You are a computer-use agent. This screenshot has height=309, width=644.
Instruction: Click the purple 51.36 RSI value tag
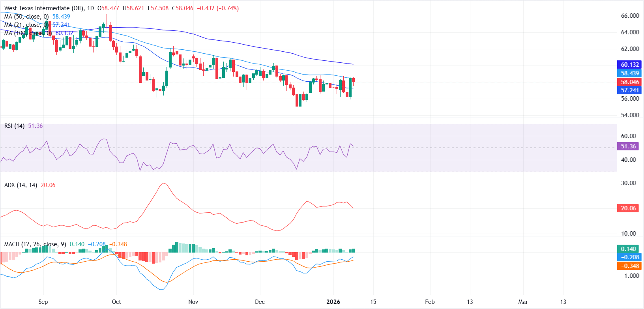click(628, 146)
